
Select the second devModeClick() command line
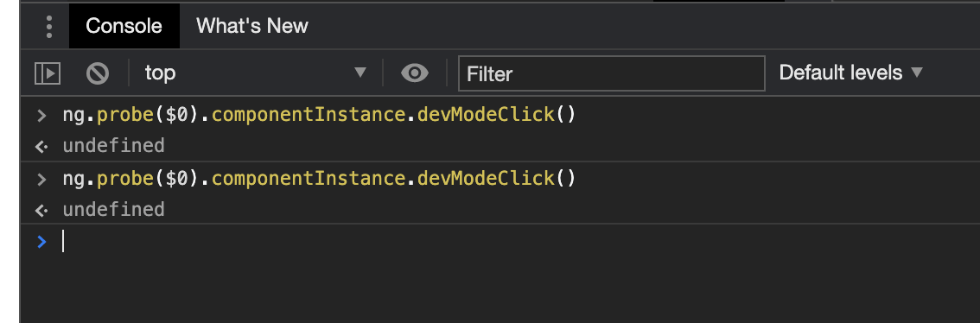[319, 179]
